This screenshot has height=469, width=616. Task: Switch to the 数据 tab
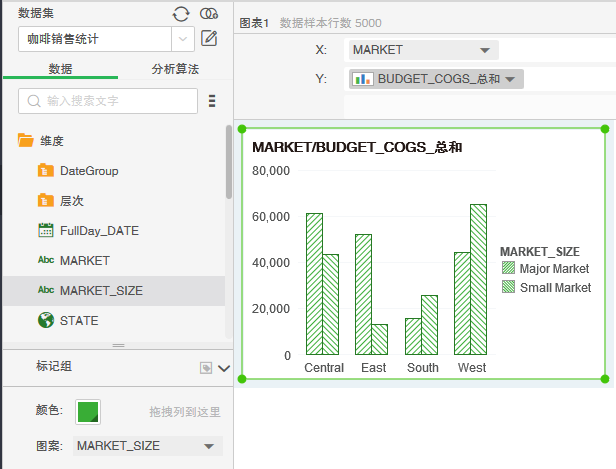coord(59,69)
